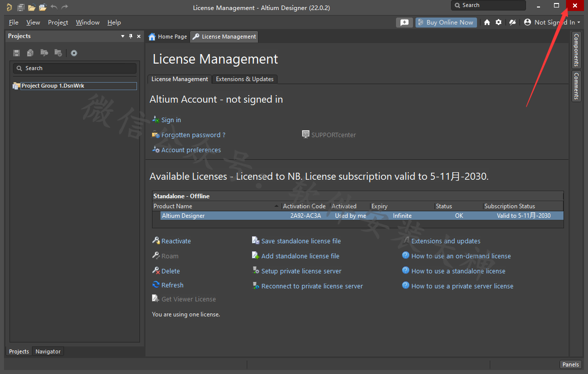Select the Altium Designer license row
The image size is (588, 374).
point(361,215)
